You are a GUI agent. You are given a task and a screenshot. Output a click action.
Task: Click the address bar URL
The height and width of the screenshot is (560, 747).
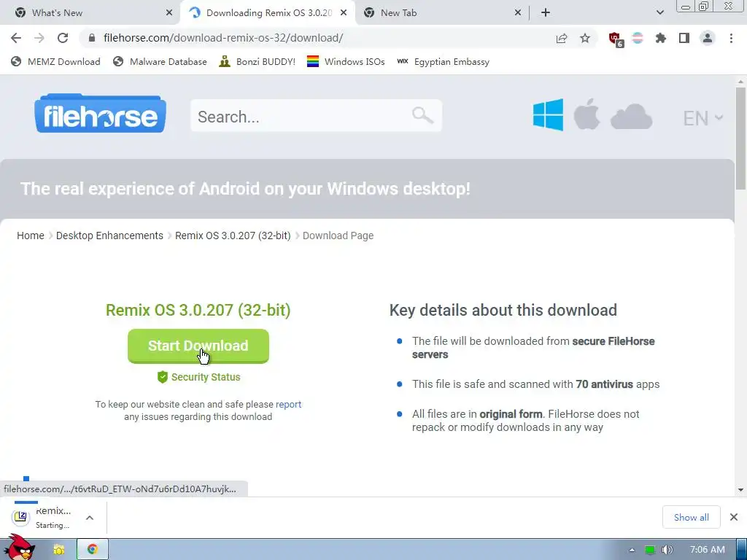[223, 38]
